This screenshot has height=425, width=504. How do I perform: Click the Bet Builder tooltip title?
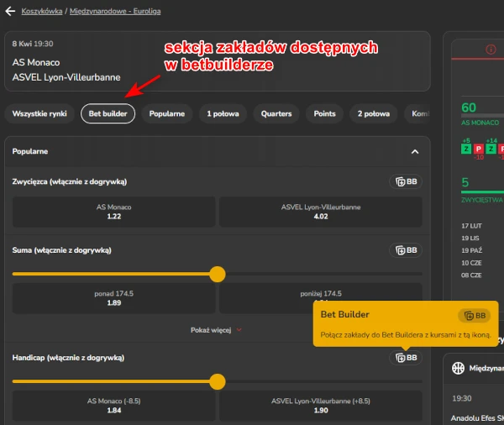[345, 314]
